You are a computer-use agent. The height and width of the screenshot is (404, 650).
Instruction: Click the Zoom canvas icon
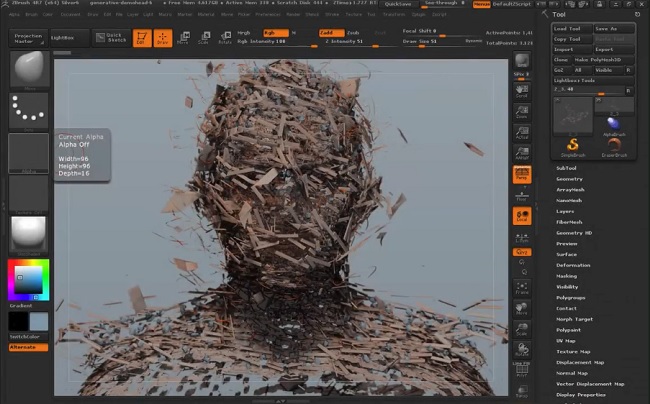click(x=521, y=112)
